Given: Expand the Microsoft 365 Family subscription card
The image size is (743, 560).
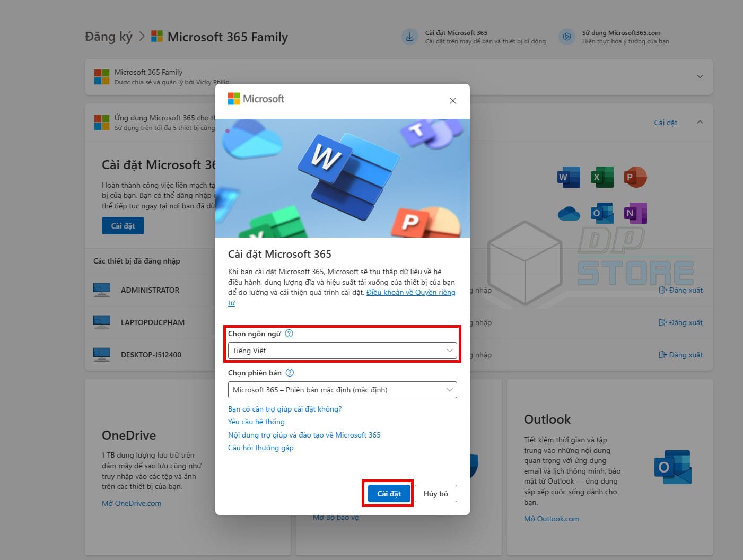Looking at the screenshot, I should pyautogui.click(x=700, y=76).
